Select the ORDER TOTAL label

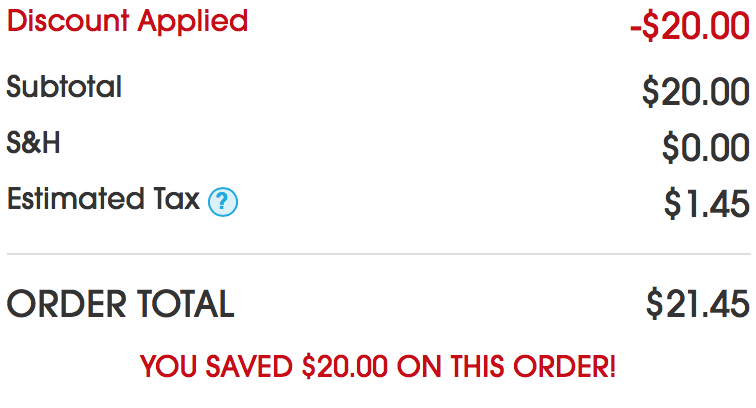click(x=121, y=304)
